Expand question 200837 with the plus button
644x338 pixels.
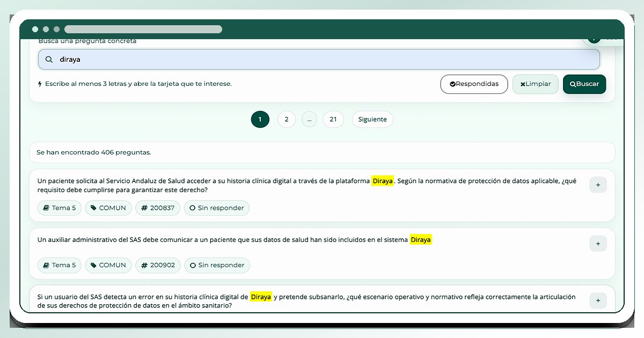tap(598, 185)
